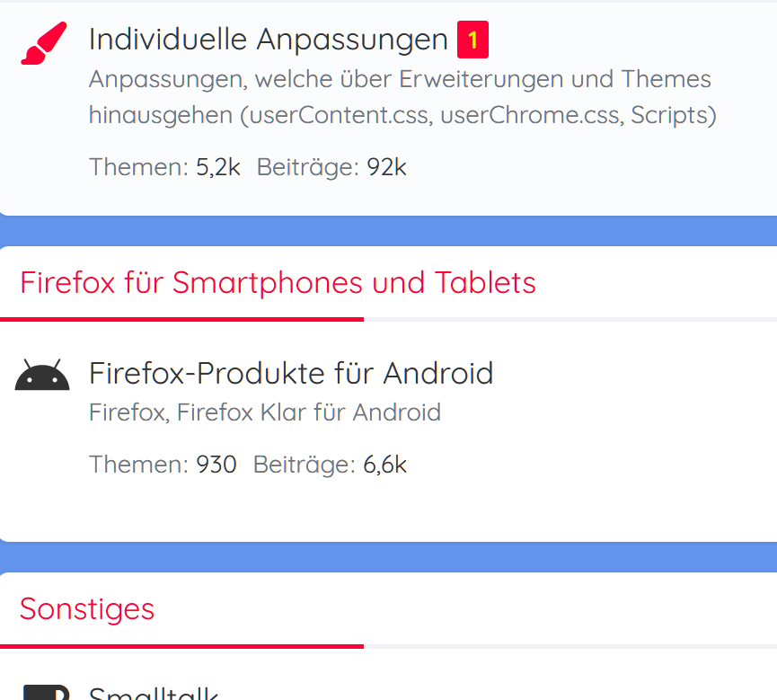Open the Smalltalk forum title

(x=154, y=693)
